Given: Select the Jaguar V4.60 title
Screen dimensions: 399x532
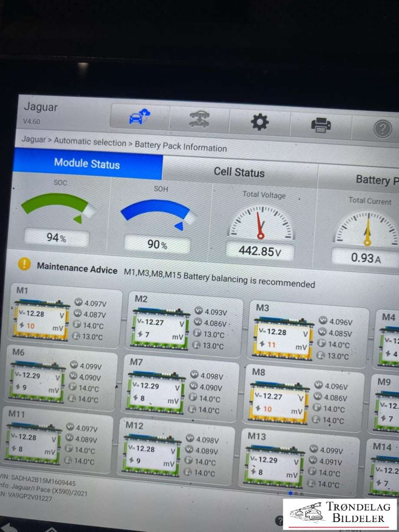Looking at the screenshot, I should coord(40,112).
